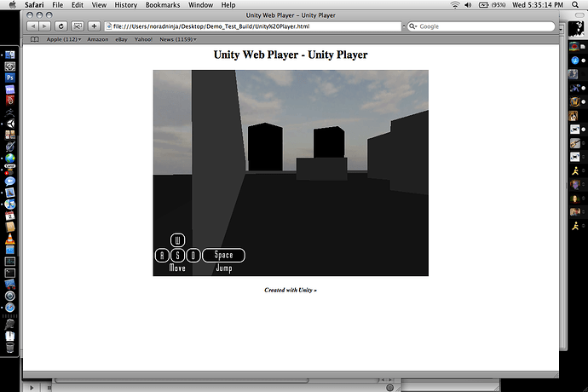Open the Wi-Fi status menu
This screenshot has width=588, height=392.
(x=455, y=5)
